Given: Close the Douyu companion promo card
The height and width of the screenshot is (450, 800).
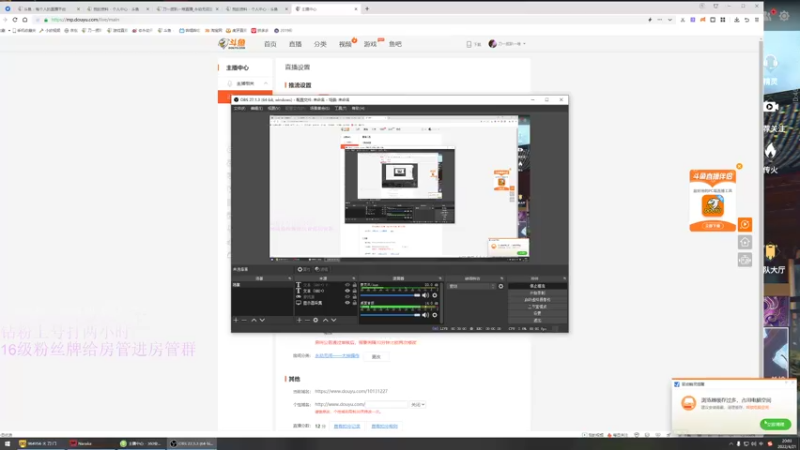Looking at the screenshot, I should tap(739, 166).
